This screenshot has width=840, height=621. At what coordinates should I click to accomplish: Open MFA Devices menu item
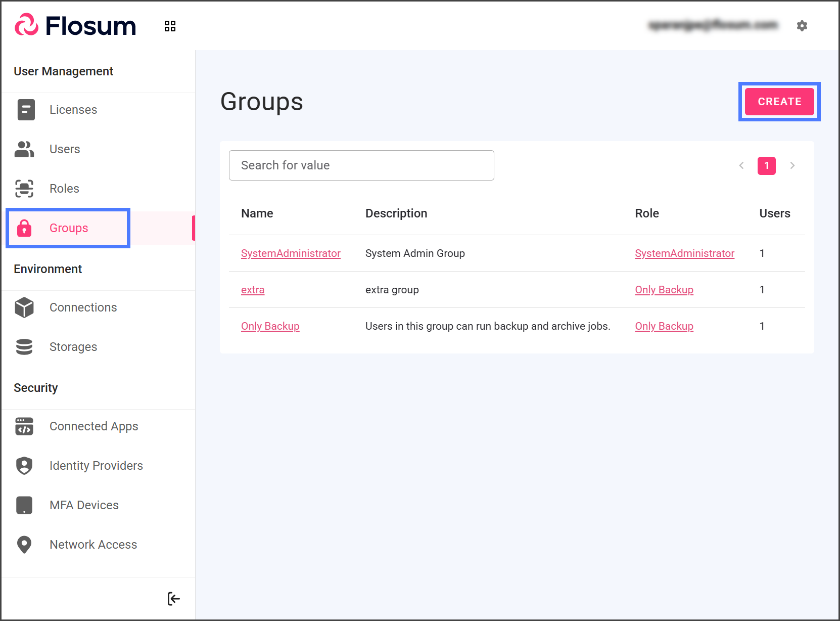[84, 505]
